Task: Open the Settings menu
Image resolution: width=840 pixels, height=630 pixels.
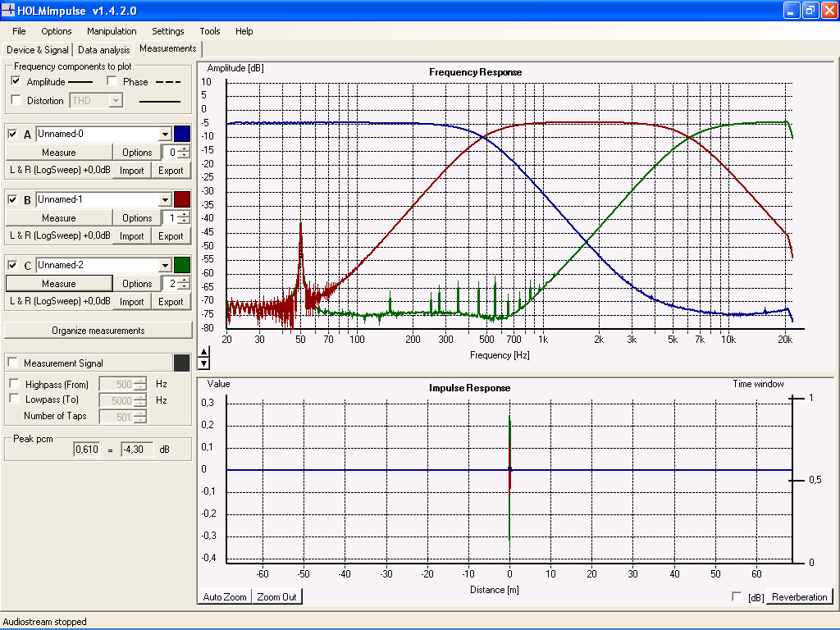Action: pos(167,31)
